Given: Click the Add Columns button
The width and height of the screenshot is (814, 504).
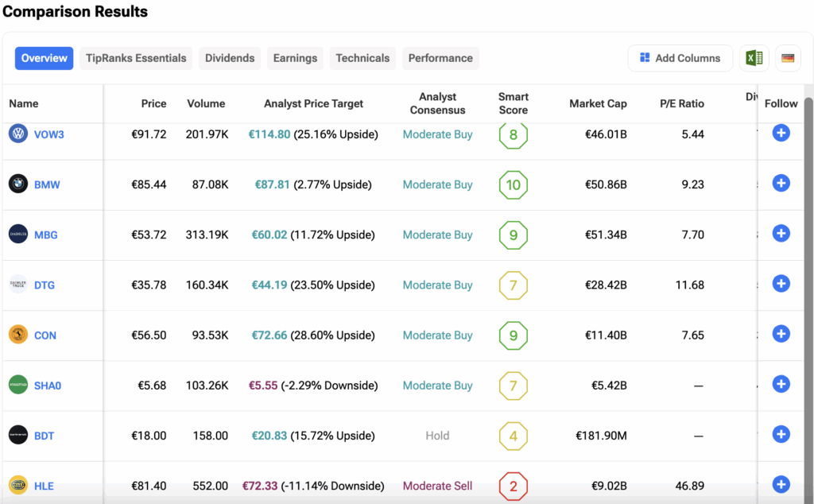Looking at the screenshot, I should point(680,58).
